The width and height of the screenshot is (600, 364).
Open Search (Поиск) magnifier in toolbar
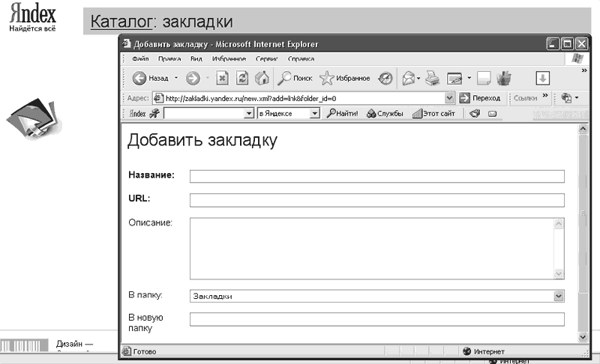coord(284,78)
